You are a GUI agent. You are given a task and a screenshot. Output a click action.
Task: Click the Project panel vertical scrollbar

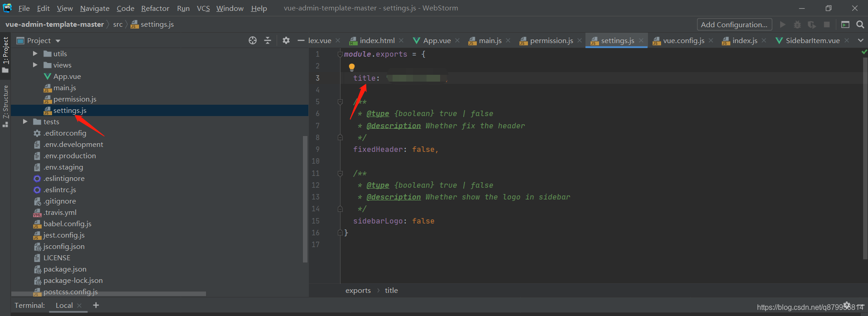point(305,199)
